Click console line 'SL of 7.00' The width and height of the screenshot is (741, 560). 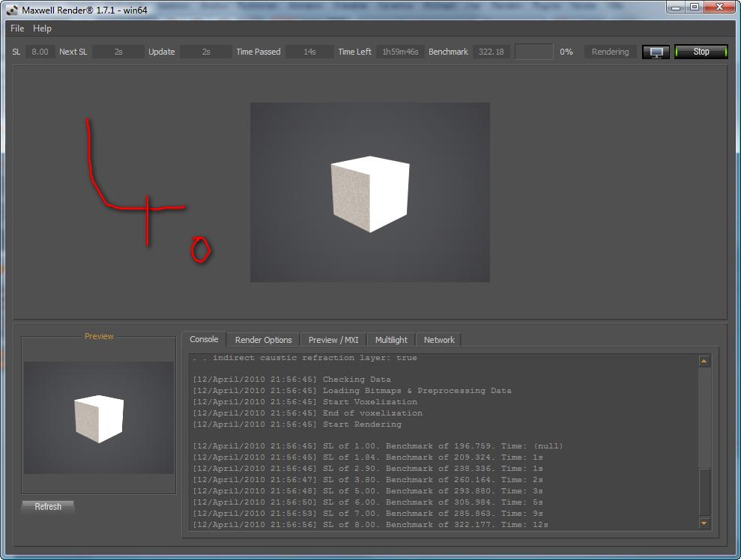368,514
